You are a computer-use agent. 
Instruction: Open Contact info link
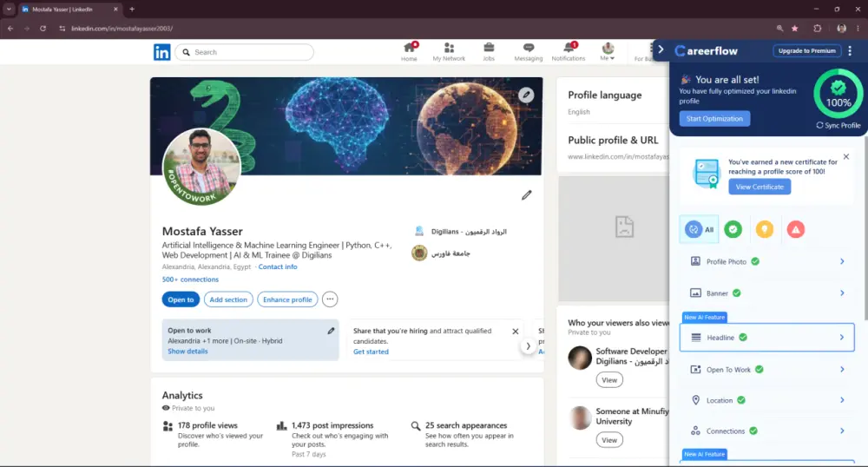click(278, 266)
